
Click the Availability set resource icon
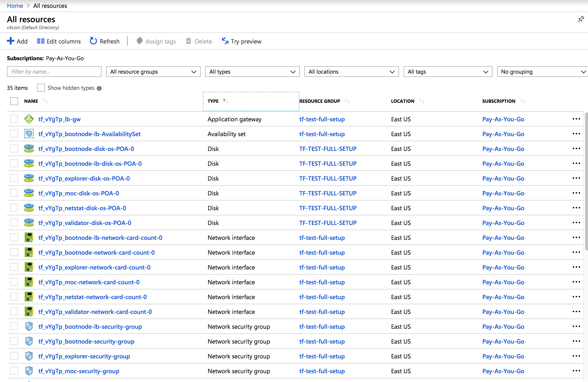coord(29,134)
